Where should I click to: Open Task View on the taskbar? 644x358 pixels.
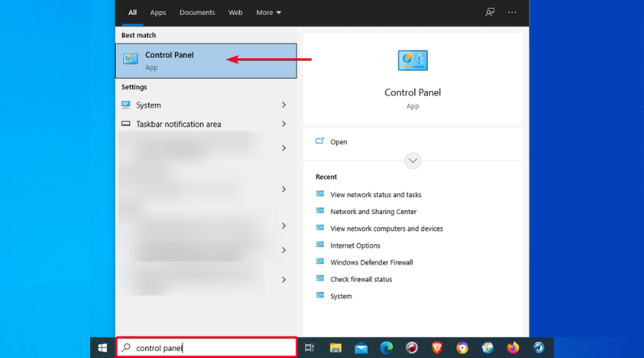309,348
